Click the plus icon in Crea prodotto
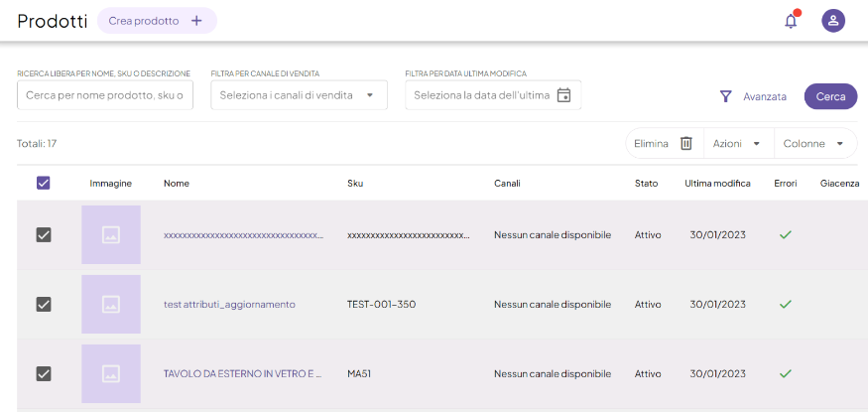 (196, 21)
